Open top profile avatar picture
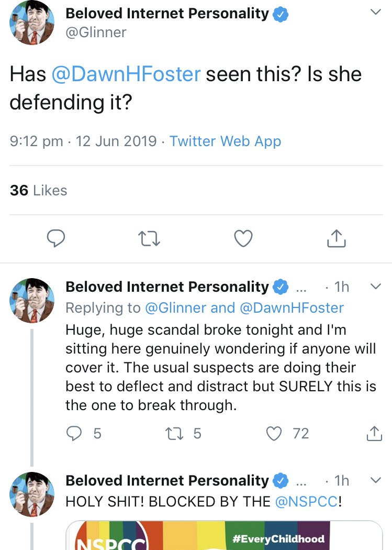The image size is (392, 550). point(32,23)
